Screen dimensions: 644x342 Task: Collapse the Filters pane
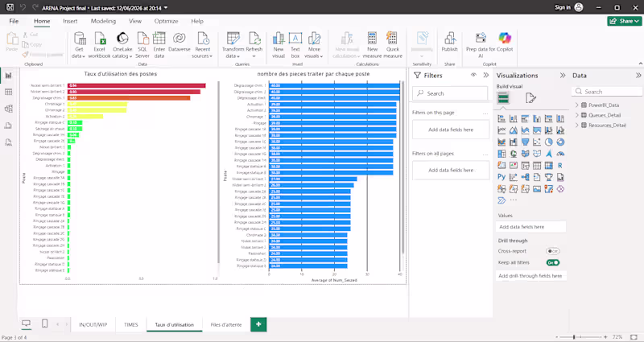486,75
